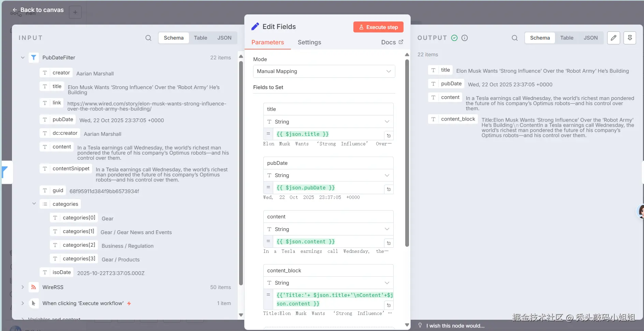Select the input 'creator' schema field
644x331 pixels.
56,73
